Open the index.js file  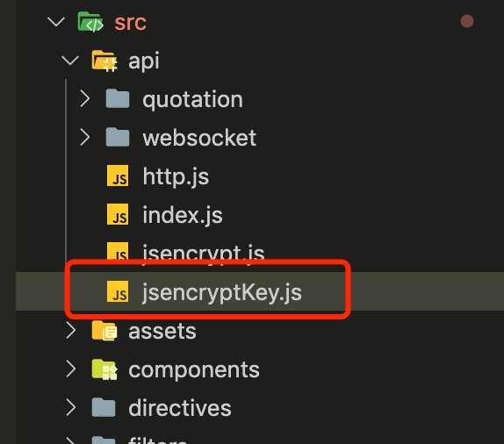183,215
